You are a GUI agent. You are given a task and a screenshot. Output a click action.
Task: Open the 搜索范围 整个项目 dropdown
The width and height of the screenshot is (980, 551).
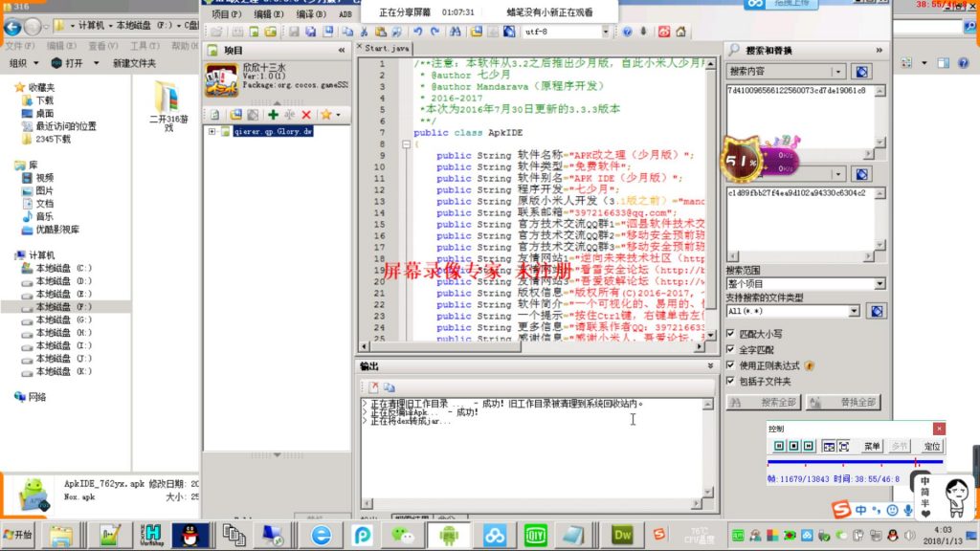(x=880, y=283)
